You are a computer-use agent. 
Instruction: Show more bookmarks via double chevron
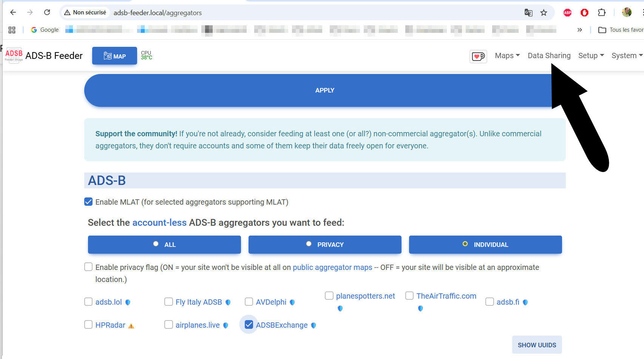coord(579,30)
